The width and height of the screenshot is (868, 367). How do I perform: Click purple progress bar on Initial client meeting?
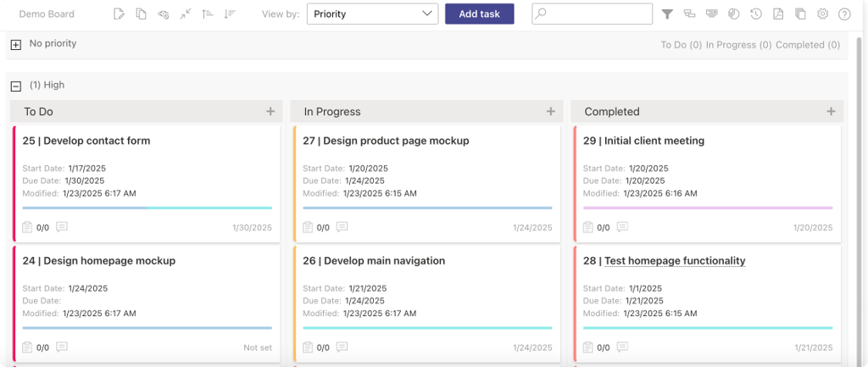(708, 209)
